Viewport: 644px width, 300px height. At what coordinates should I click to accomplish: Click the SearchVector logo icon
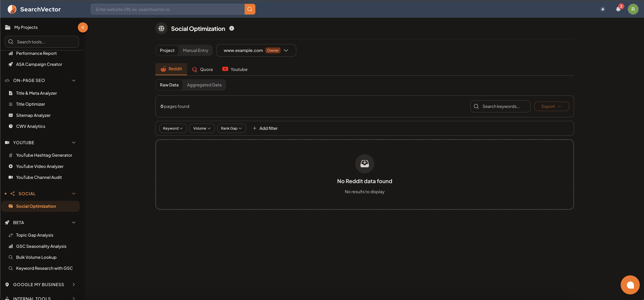12,9
